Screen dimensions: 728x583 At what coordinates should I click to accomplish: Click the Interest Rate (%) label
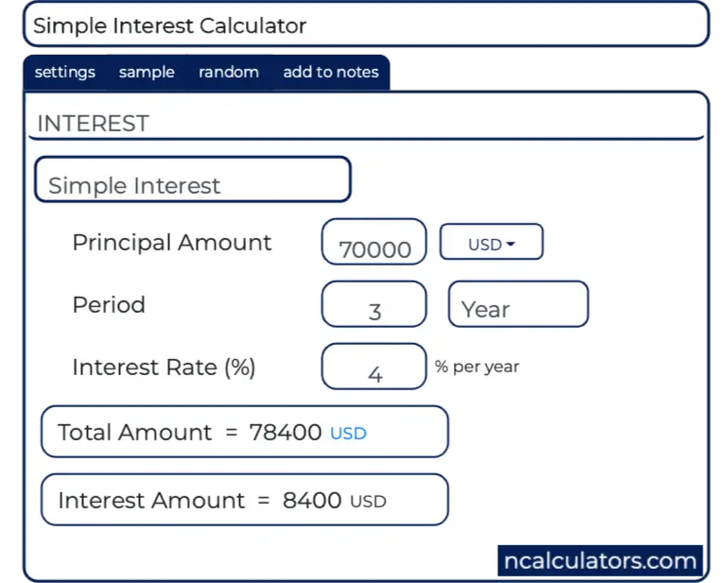click(x=164, y=368)
